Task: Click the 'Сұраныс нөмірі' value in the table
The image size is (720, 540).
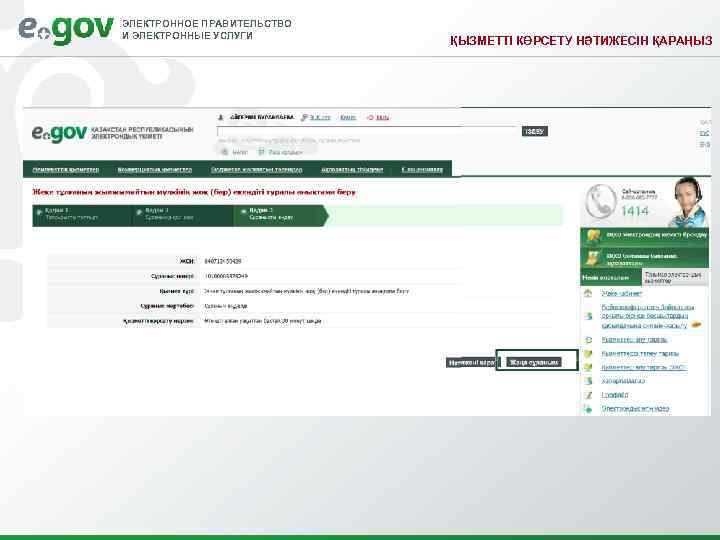Action: click(226, 276)
